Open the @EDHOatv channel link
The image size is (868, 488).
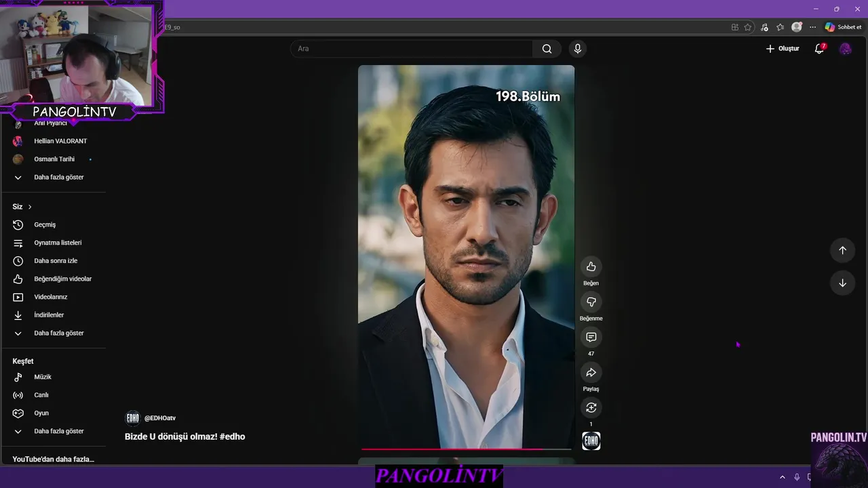160,418
